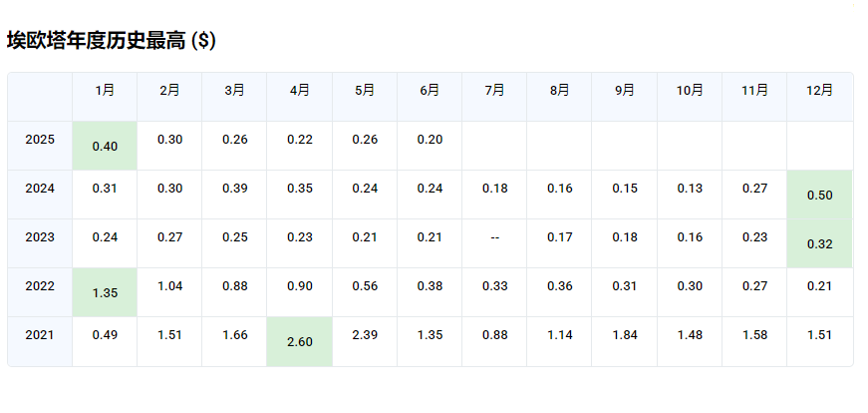Select the 1月 column header
Viewport: 868px width, 413px height.
pos(105,91)
